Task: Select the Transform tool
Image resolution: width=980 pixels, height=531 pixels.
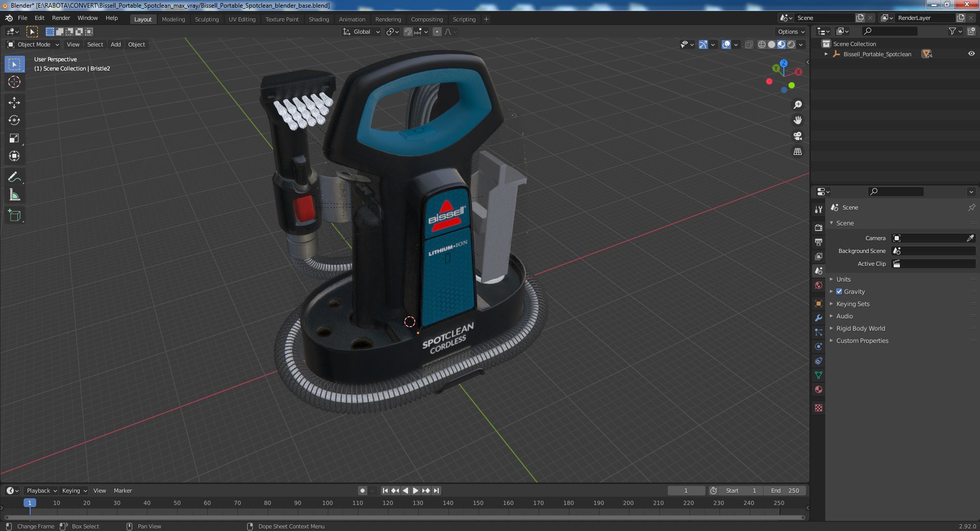Action: [x=14, y=156]
